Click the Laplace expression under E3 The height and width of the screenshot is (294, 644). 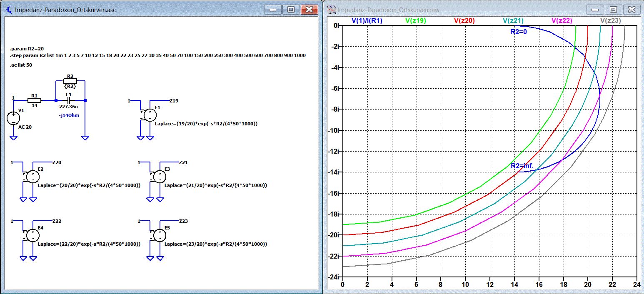click(x=215, y=185)
